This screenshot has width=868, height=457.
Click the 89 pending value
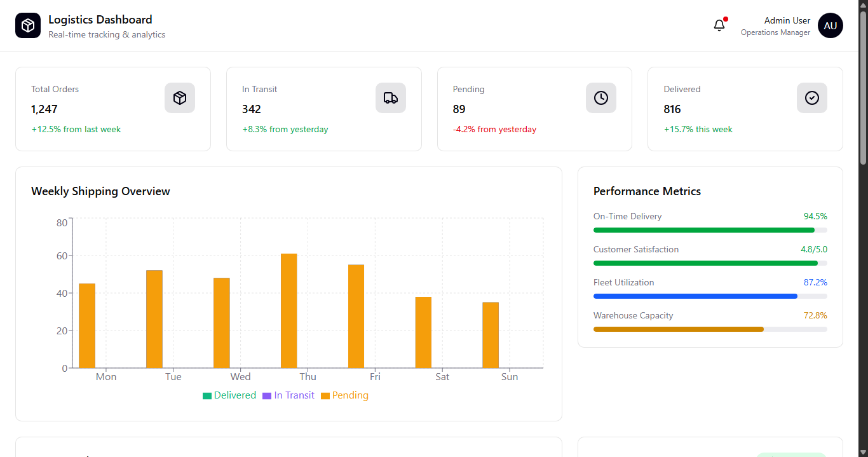tap(459, 109)
